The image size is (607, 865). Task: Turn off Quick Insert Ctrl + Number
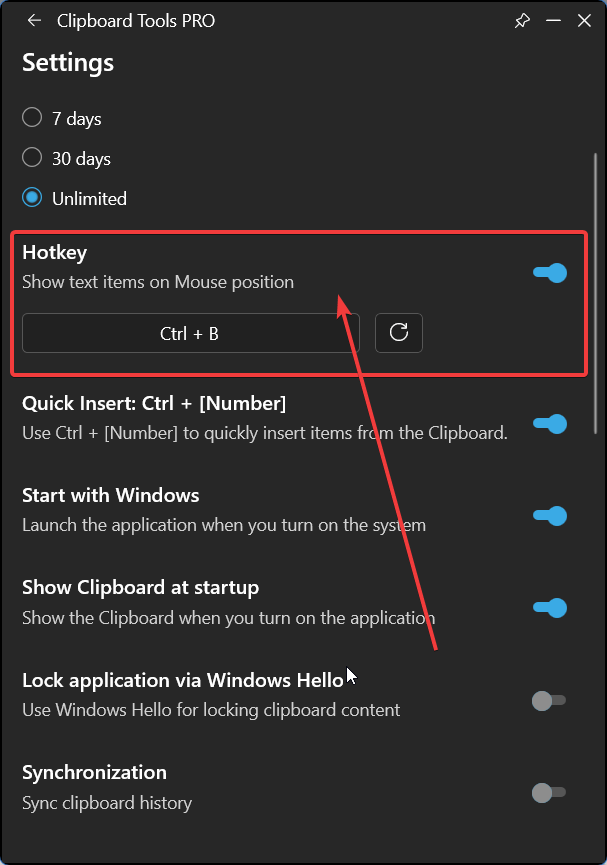point(550,424)
